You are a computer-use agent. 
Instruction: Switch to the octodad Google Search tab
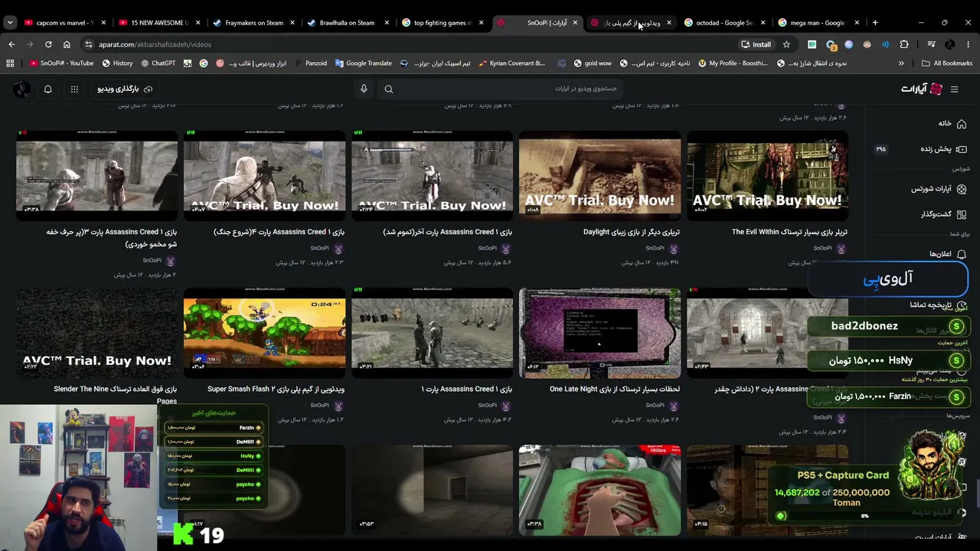coord(724,23)
